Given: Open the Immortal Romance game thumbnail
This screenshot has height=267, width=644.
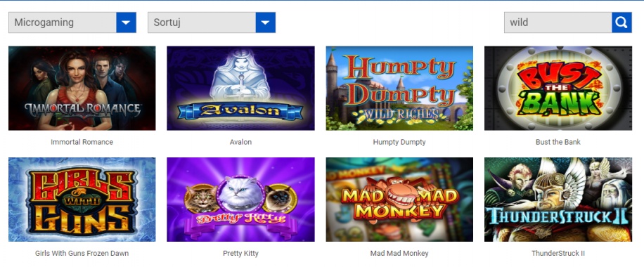Looking at the screenshot, I should click(82, 88).
